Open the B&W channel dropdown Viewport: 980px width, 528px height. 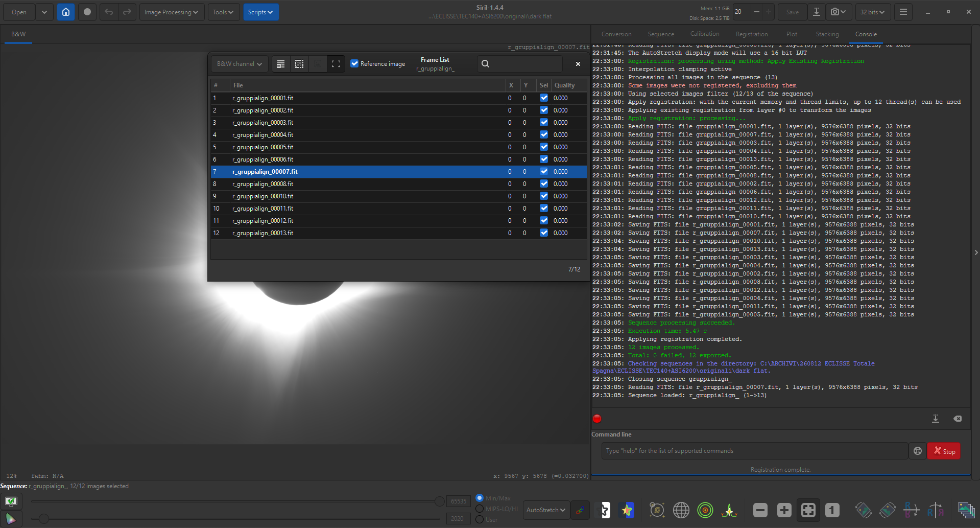pos(240,64)
